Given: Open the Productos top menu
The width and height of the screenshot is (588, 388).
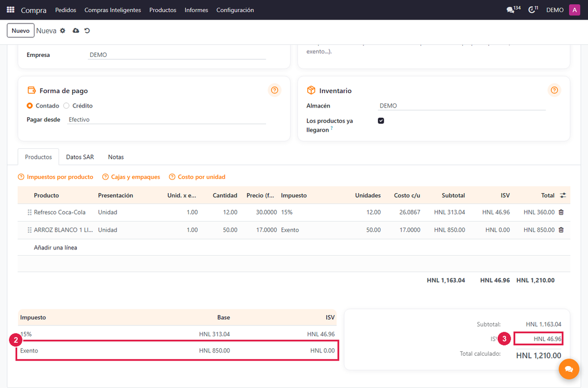Looking at the screenshot, I should pos(163,10).
